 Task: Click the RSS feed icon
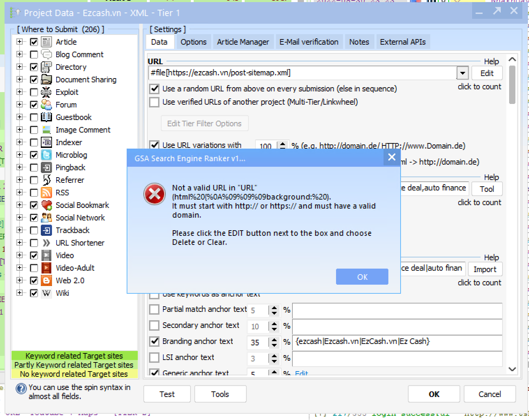(x=46, y=193)
